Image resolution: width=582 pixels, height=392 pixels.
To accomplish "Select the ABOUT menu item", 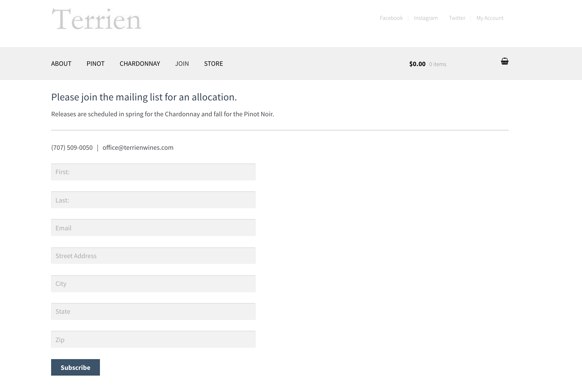I will coord(61,63).
